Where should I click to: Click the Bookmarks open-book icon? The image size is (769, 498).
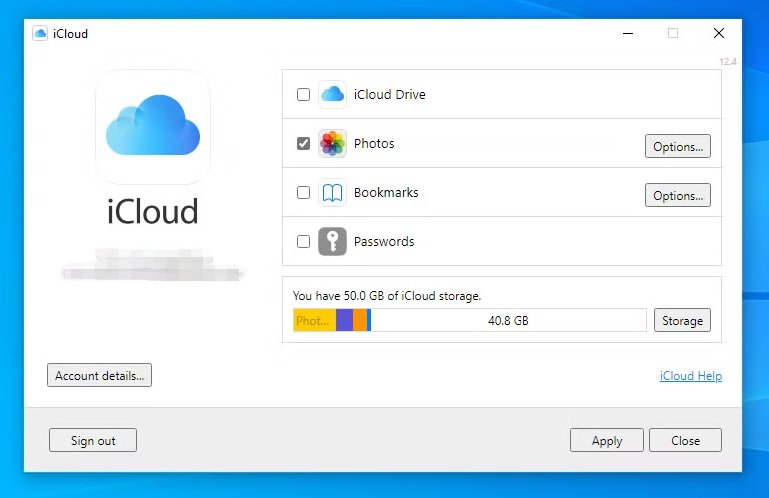(333, 192)
